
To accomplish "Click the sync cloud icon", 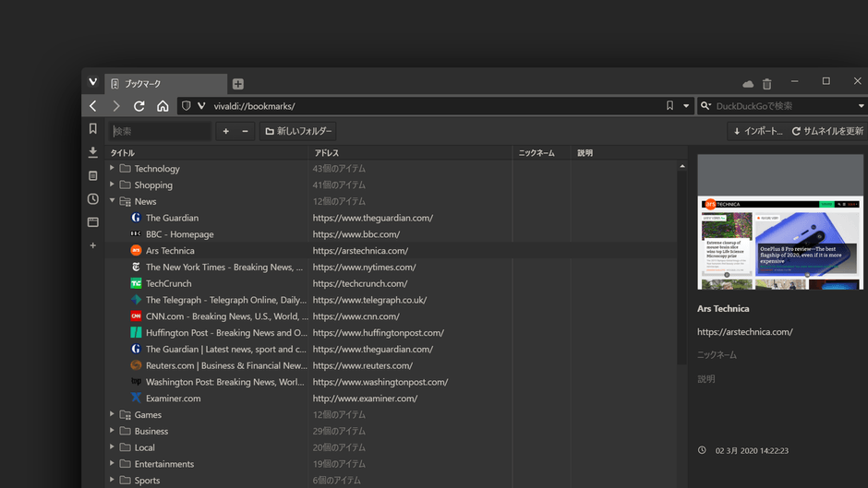I will (x=748, y=84).
